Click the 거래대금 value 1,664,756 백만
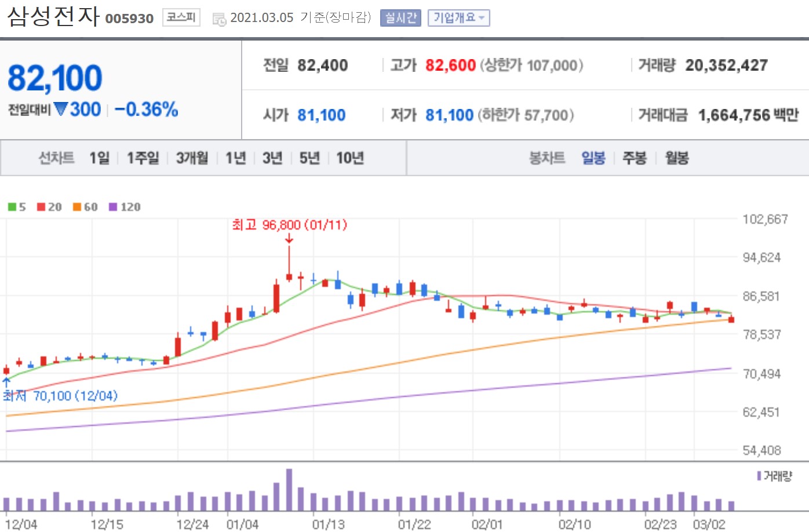Image resolution: width=809 pixels, height=532 pixels. point(749,115)
